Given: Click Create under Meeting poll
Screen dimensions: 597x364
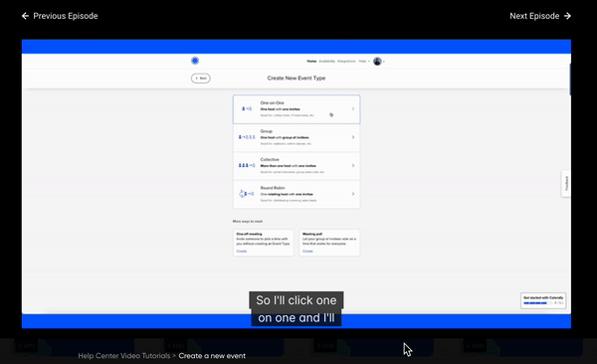Looking at the screenshot, I should tap(307, 252).
